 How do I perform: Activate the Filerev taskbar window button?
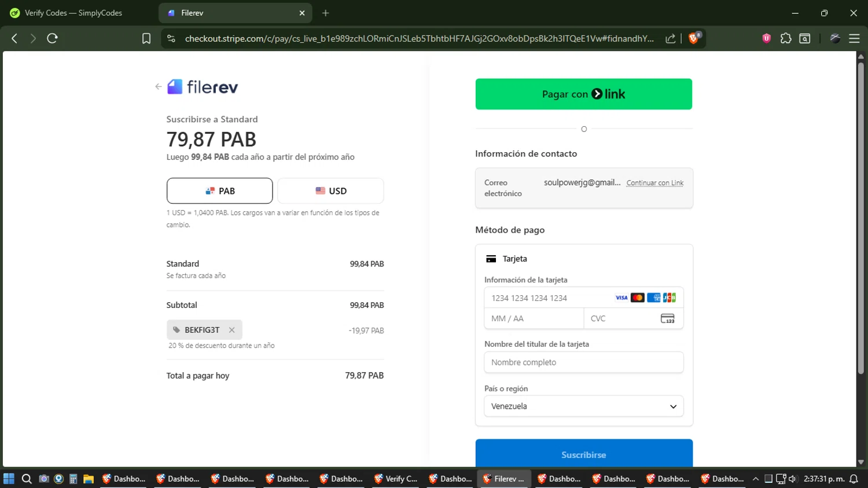point(505,479)
